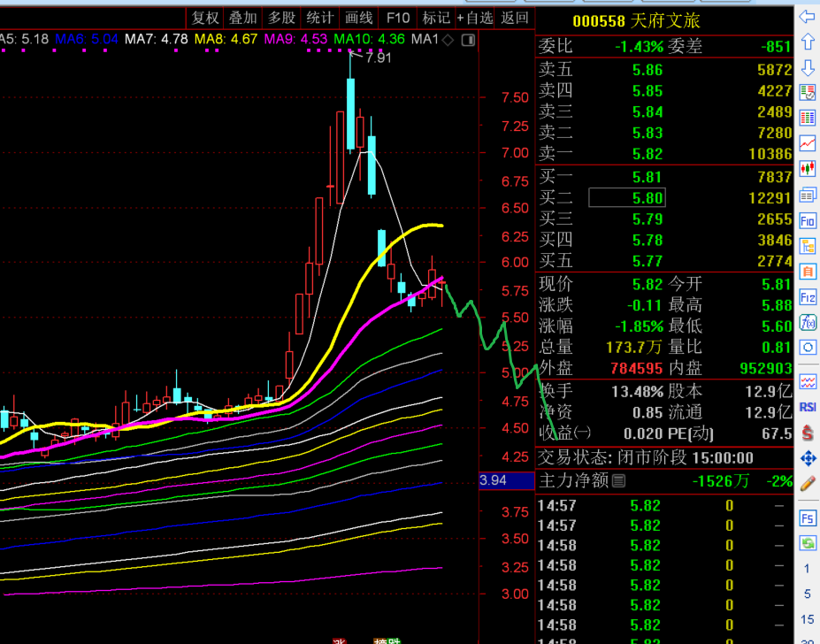Click the stock title 000558 天府文旅

click(x=636, y=21)
